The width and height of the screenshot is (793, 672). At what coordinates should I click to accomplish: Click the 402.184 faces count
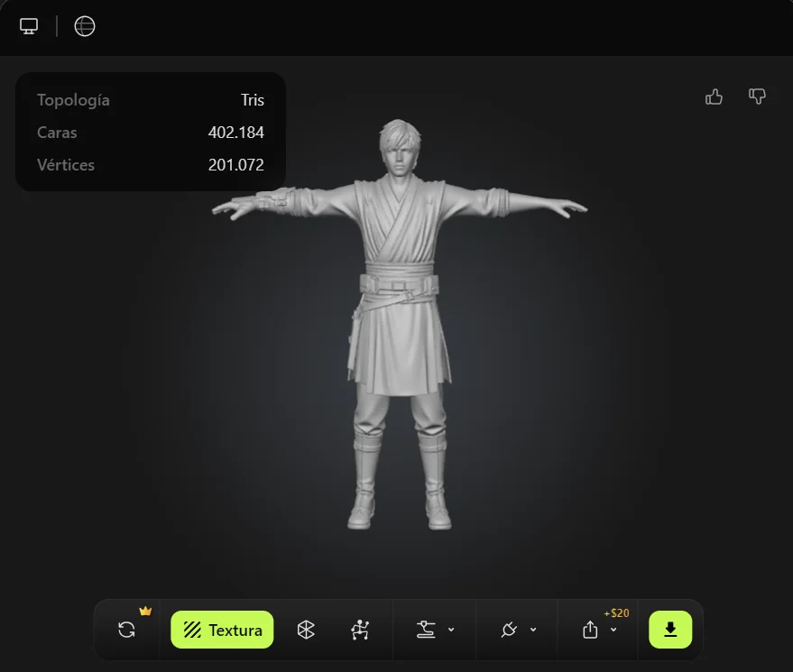(x=236, y=133)
